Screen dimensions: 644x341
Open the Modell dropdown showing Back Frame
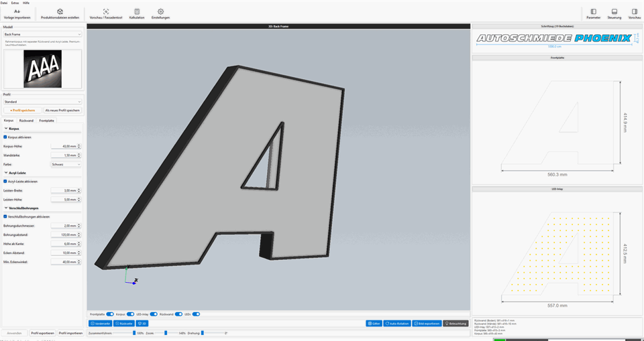click(42, 34)
